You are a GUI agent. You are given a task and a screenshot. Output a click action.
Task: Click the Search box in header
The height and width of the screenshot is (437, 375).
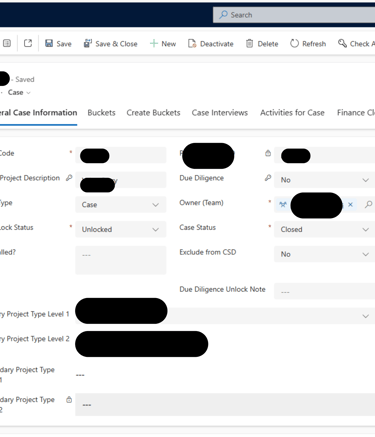[x=294, y=15]
